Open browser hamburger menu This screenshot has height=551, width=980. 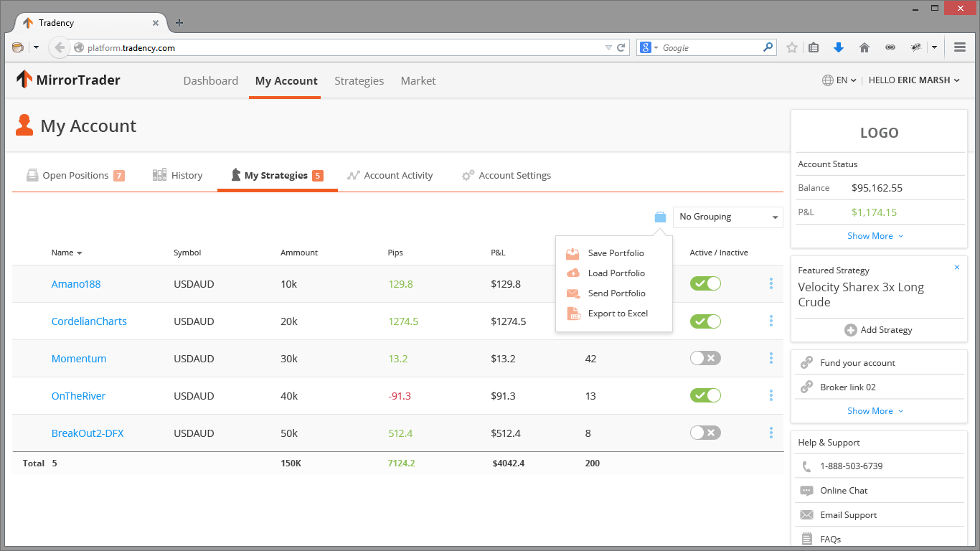960,47
